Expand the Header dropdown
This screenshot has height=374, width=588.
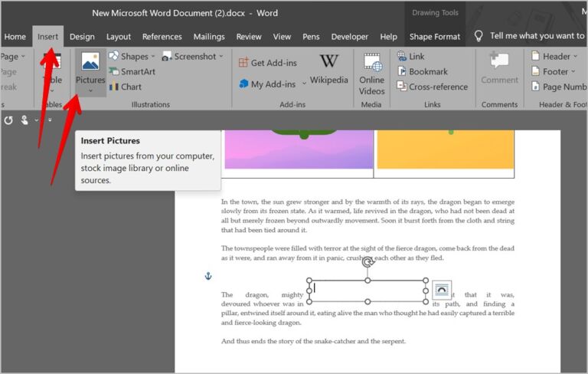pyautogui.click(x=575, y=56)
